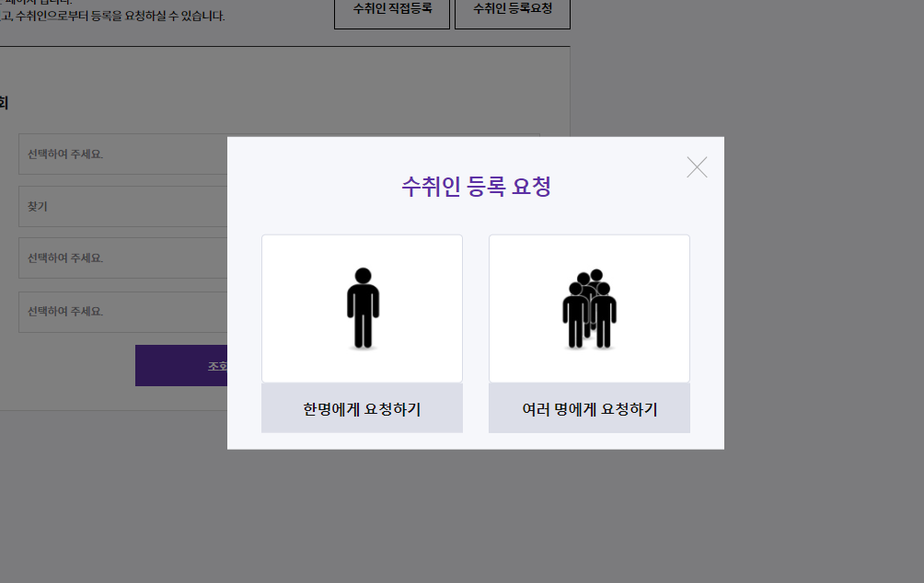924x583 pixels.
Task: Click the head of the single person figure
Action: click(x=363, y=276)
